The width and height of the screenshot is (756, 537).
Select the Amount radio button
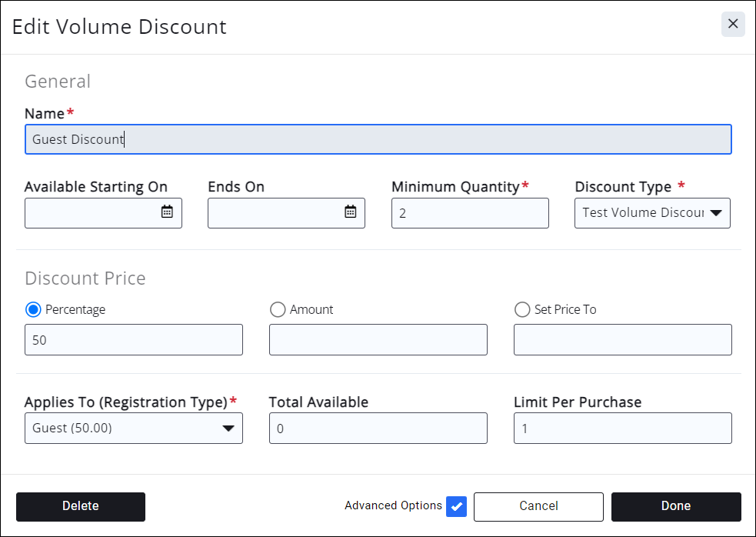click(x=278, y=309)
